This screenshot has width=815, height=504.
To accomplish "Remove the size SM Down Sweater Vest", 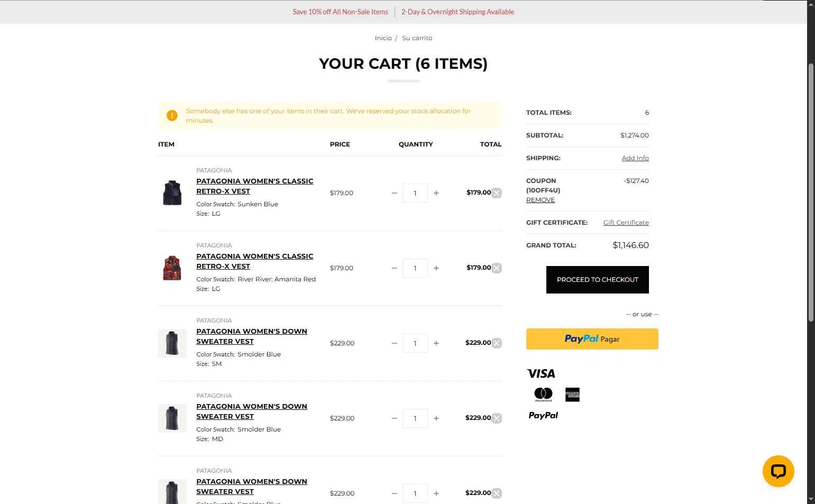I will pyautogui.click(x=497, y=343).
